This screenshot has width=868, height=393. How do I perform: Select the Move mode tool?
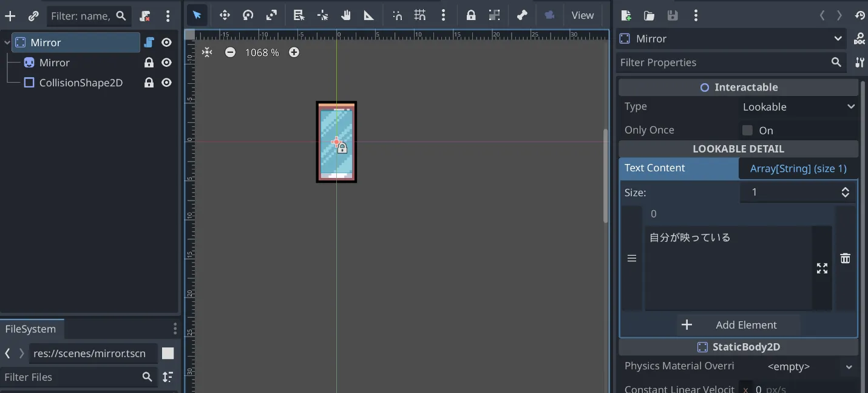[x=225, y=15]
